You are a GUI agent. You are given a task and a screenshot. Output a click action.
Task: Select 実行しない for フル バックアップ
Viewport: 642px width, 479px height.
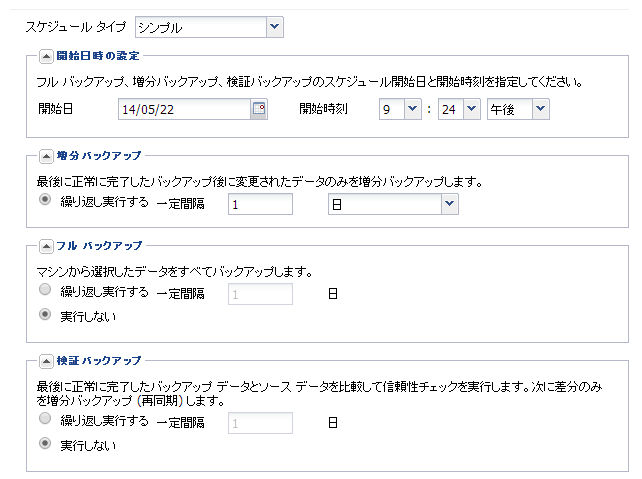click(43, 315)
